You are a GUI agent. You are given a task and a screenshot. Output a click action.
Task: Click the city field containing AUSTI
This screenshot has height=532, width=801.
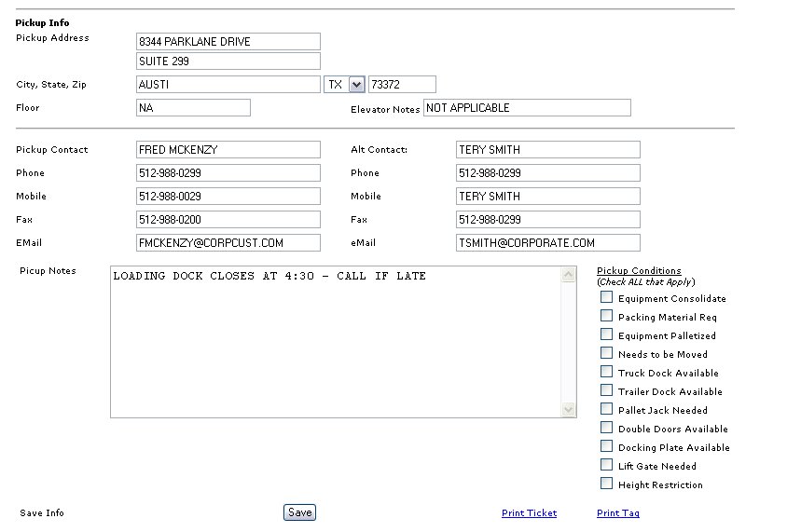coord(228,85)
